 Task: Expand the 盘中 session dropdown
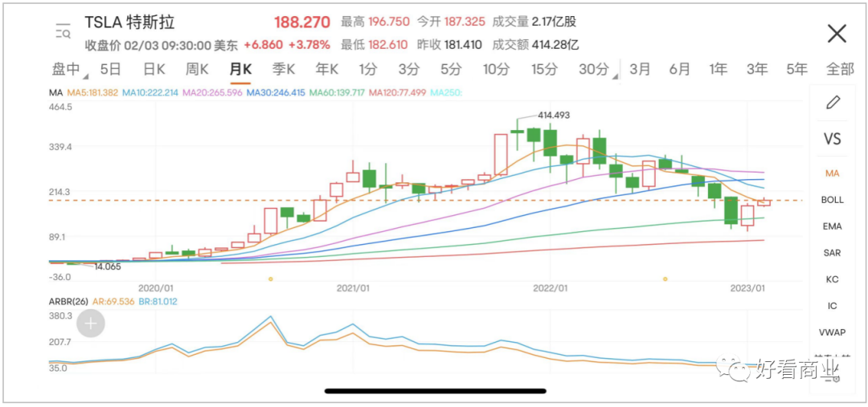68,70
